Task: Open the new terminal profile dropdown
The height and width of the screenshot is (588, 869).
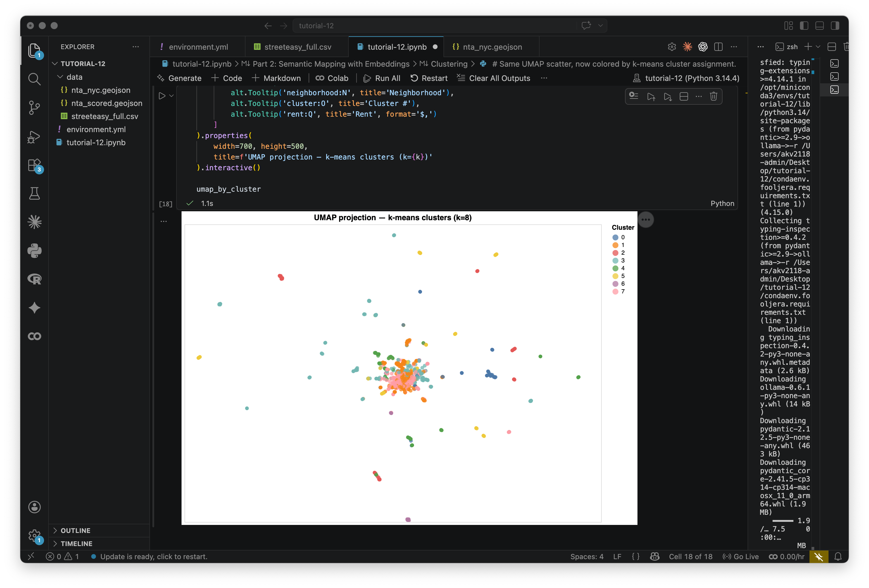Action: coord(818,47)
